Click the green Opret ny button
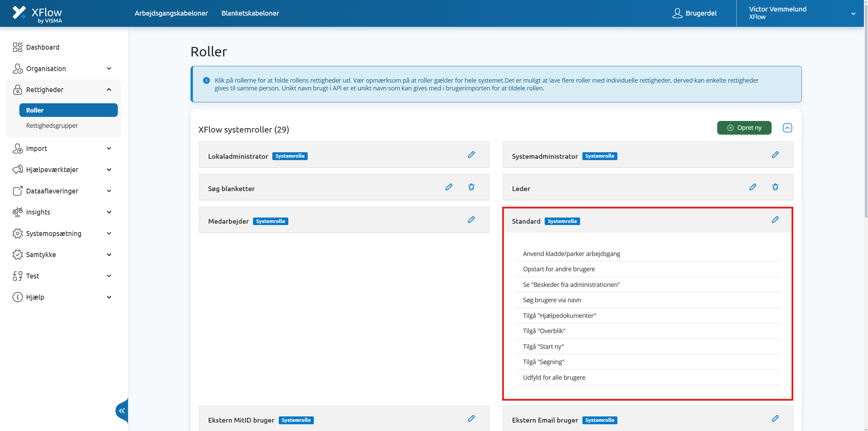This screenshot has height=431, width=868. [x=744, y=128]
